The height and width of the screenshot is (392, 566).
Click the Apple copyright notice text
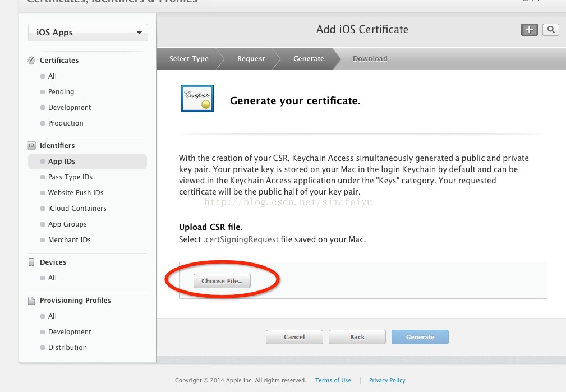[x=241, y=380]
